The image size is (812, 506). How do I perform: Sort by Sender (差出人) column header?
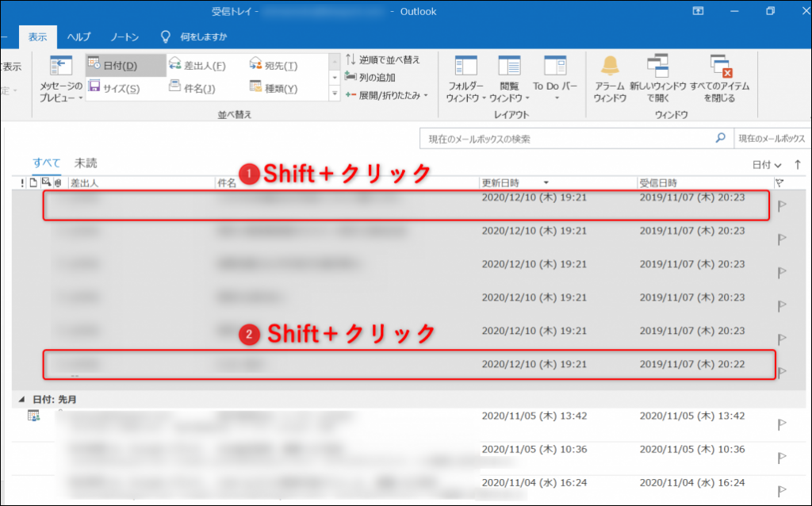141,183
